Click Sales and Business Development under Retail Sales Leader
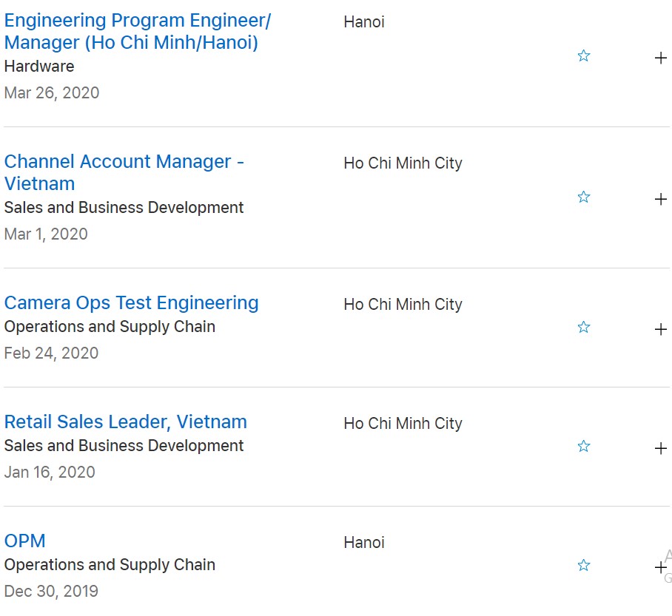672x616 pixels. (x=124, y=446)
